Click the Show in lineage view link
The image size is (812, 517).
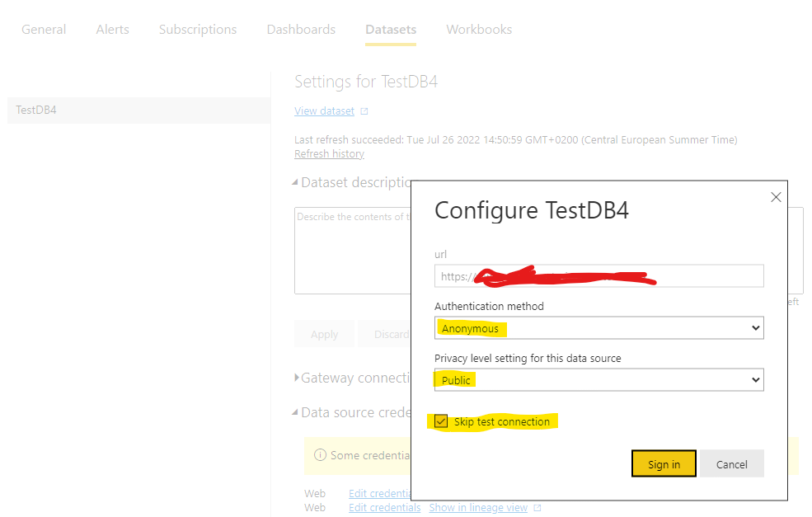click(477, 508)
